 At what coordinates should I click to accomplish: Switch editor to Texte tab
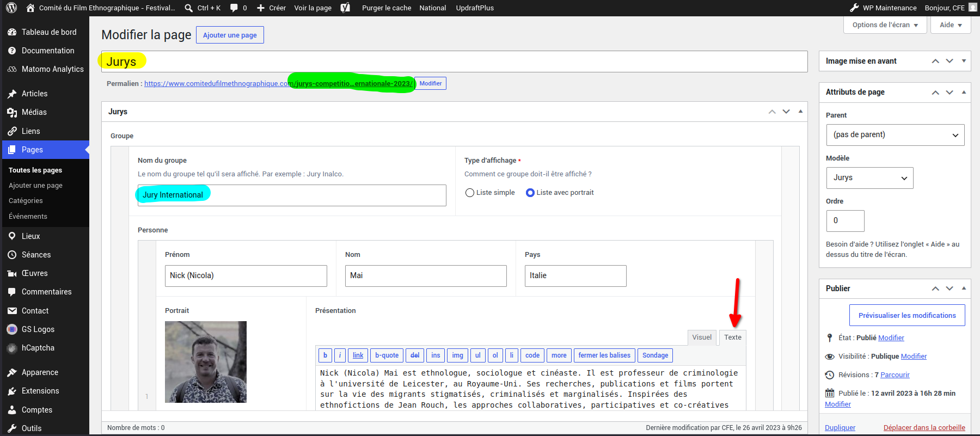(733, 337)
